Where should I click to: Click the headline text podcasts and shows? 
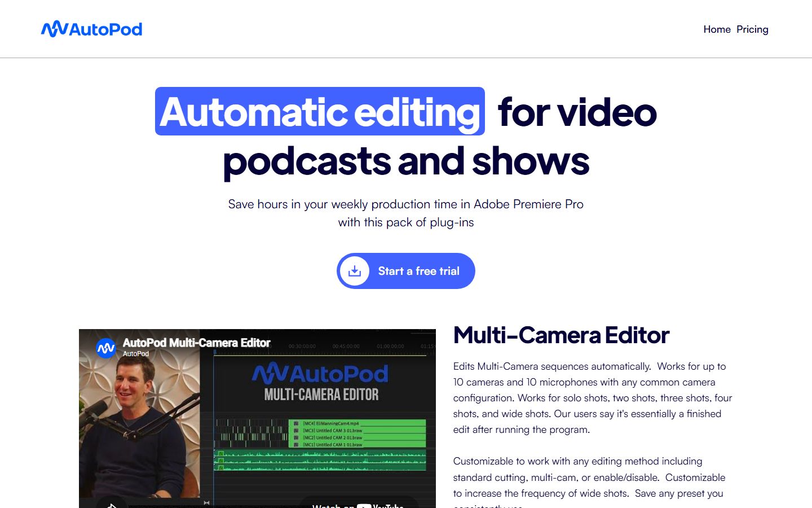[x=406, y=161]
